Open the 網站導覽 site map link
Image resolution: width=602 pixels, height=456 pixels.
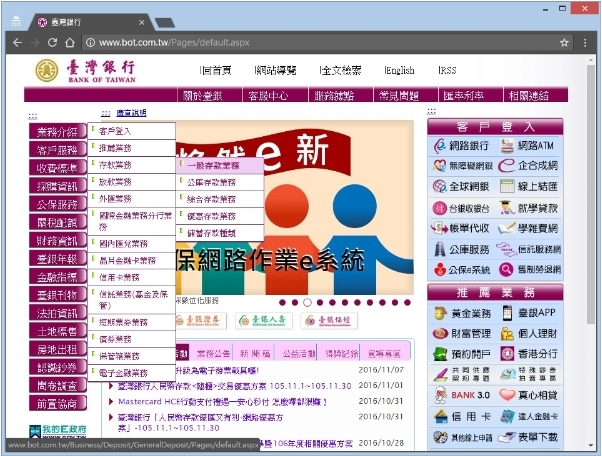(275, 70)
